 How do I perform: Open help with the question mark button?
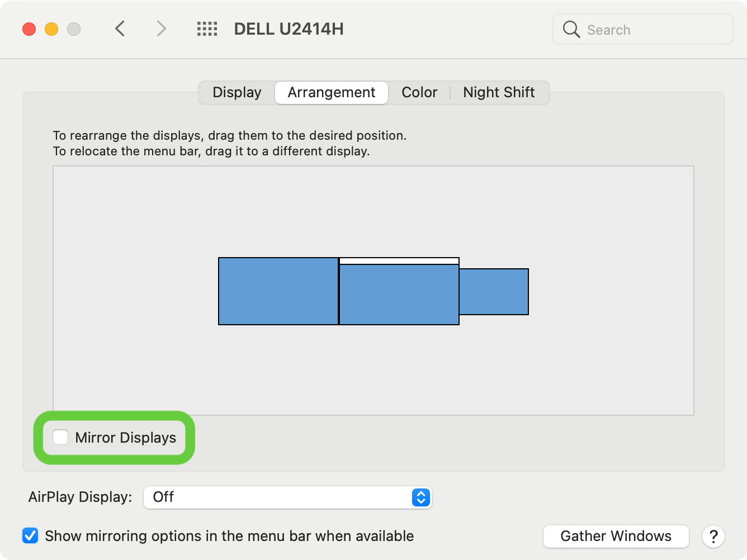click(x=713, y=537)
